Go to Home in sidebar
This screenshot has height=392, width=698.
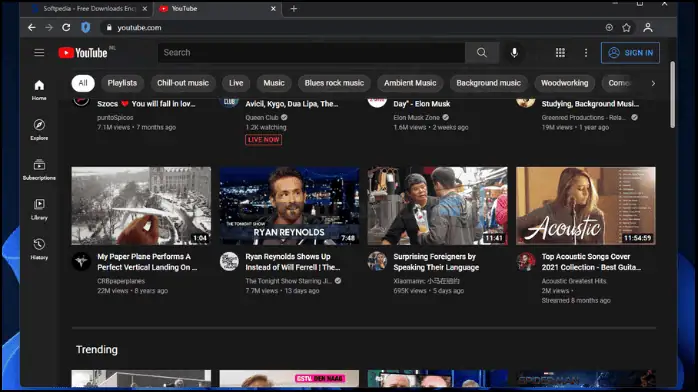(x=39, y=90)
